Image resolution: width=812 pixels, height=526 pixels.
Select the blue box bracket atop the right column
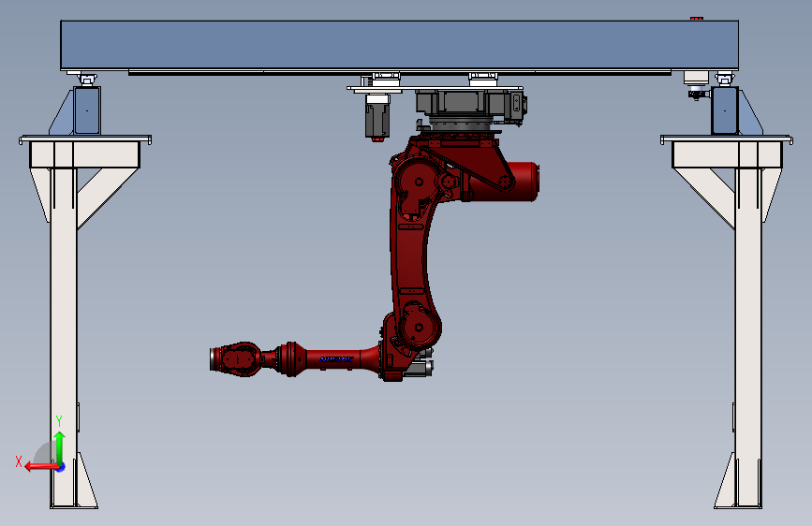[x=725, y=110]
